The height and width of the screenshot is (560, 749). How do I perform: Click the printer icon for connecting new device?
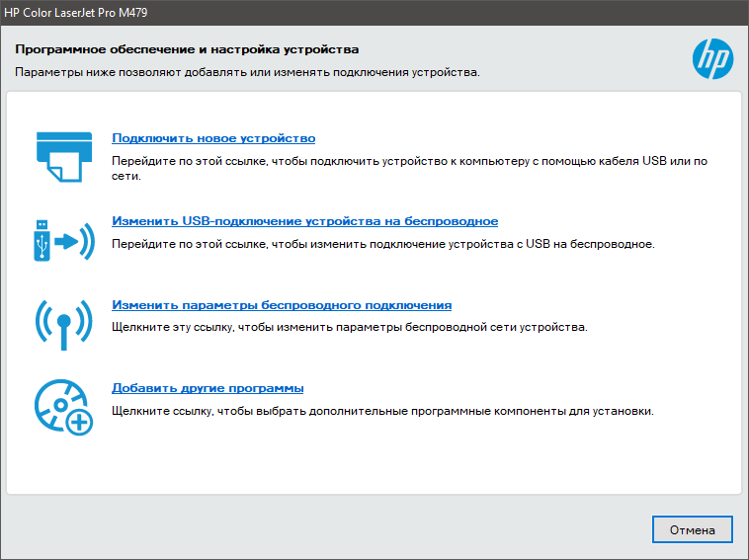point(64,157)
